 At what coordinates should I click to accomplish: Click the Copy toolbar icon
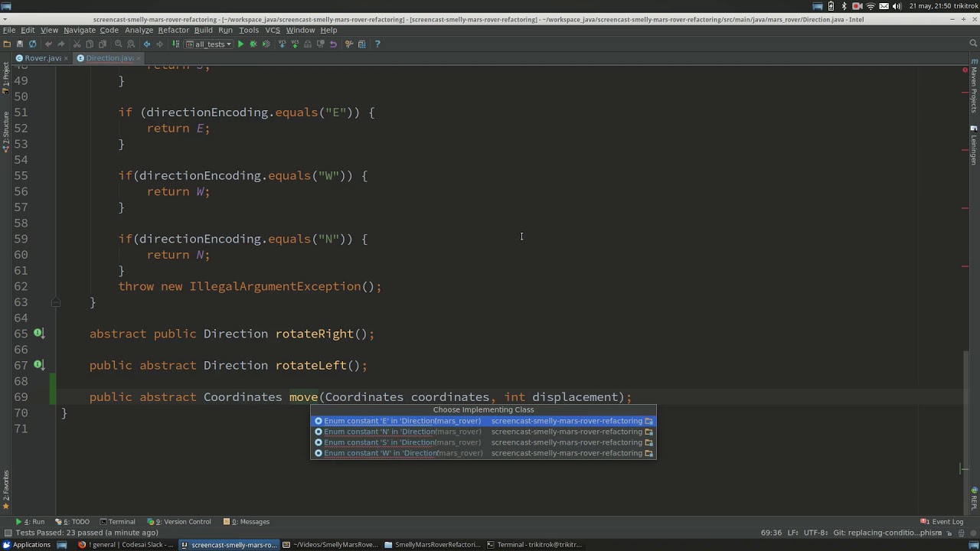click(90, 44)
